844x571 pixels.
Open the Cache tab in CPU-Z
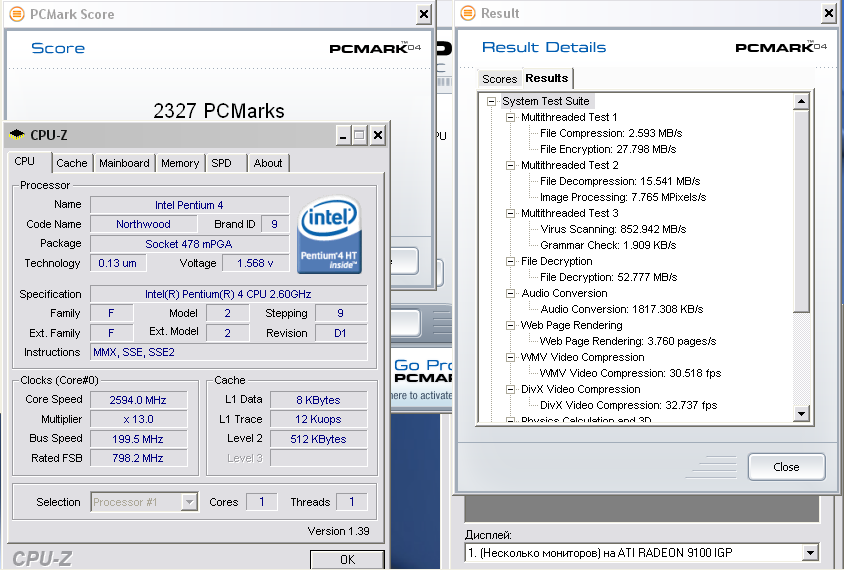(72, 163)
